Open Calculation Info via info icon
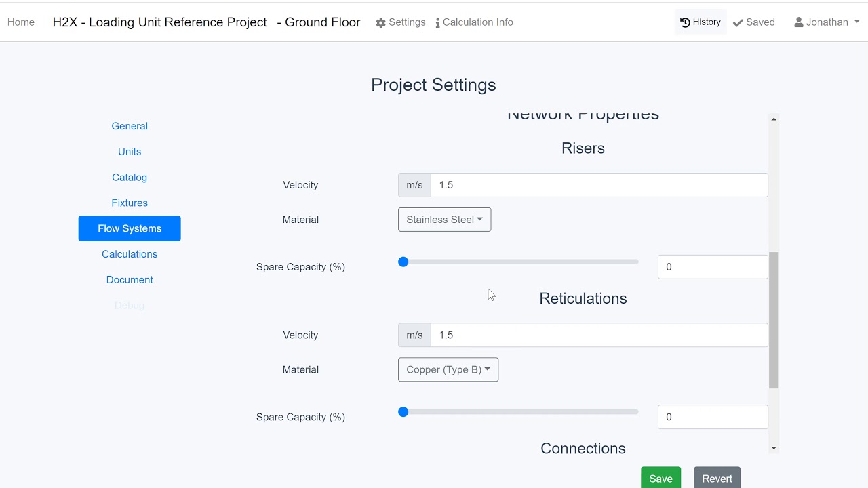 437,23
